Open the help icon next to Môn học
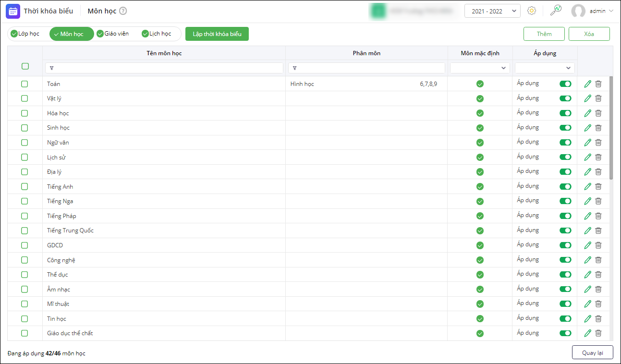This screenshot has height=364, width=621. 123,11
